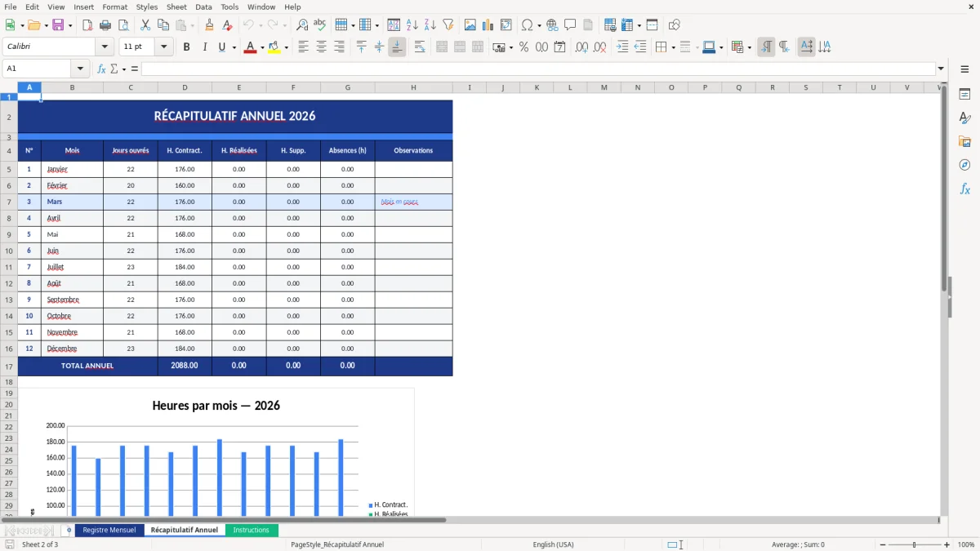This screenshot has height=551, width=980.
Task: Select the Clone Formatting paintbrush
Action: [210, 25]
